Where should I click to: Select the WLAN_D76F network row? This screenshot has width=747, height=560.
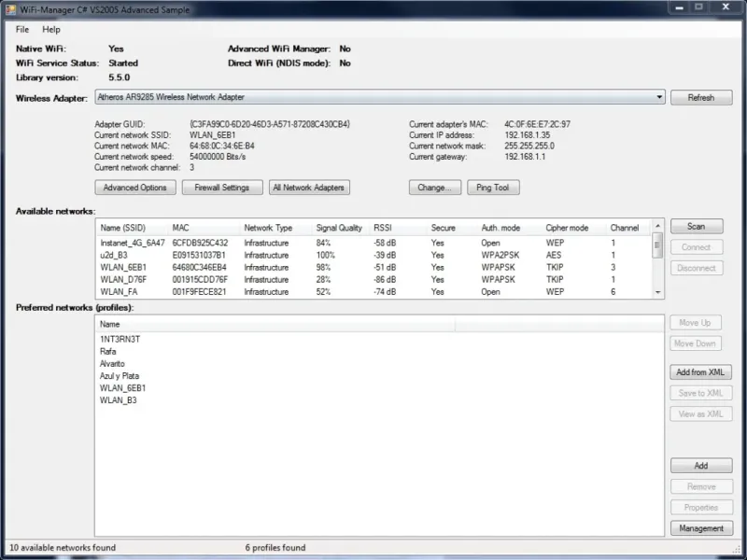coord(374,279)
